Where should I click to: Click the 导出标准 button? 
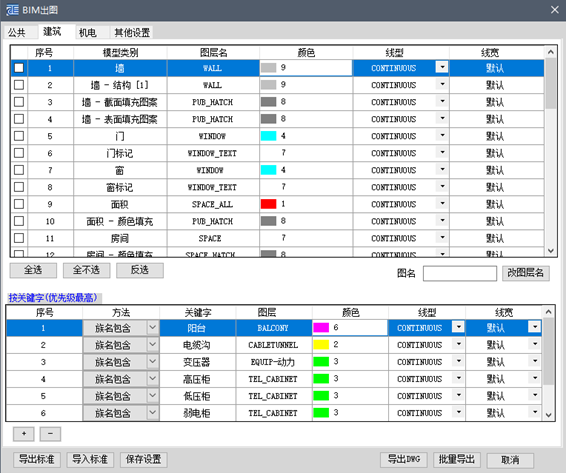[x=37, y=460]
